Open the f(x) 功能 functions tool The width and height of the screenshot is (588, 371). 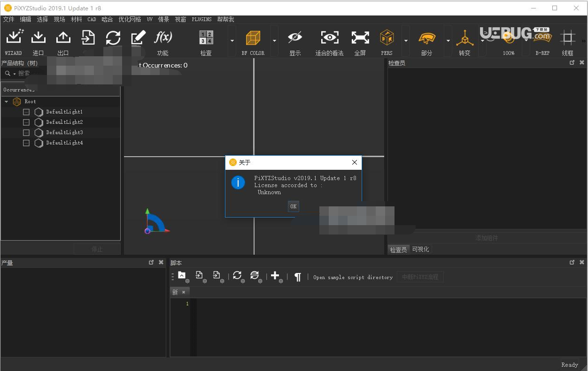(x=163, y=37)
